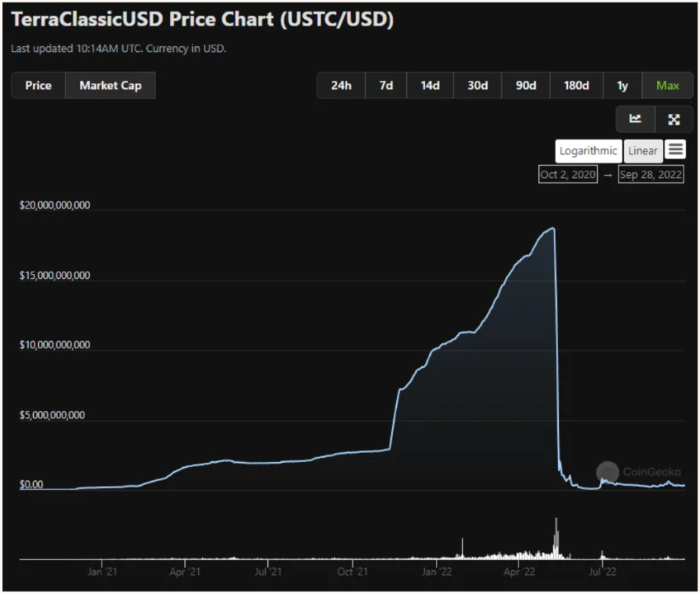Switch to the Market Cap tab

tap(111, 85)
